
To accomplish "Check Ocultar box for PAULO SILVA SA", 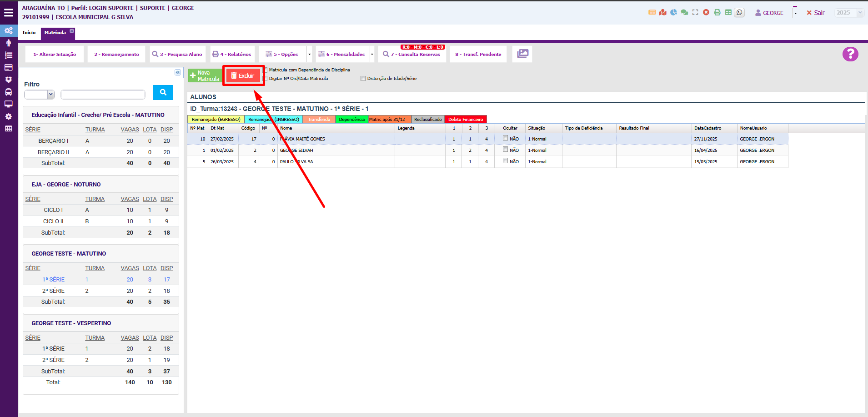I will 505,161.
